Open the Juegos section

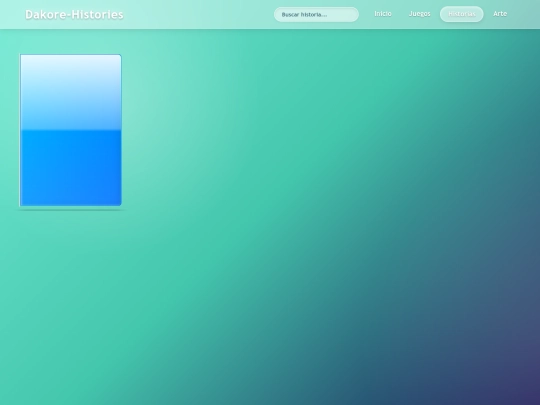pos(419,14)
